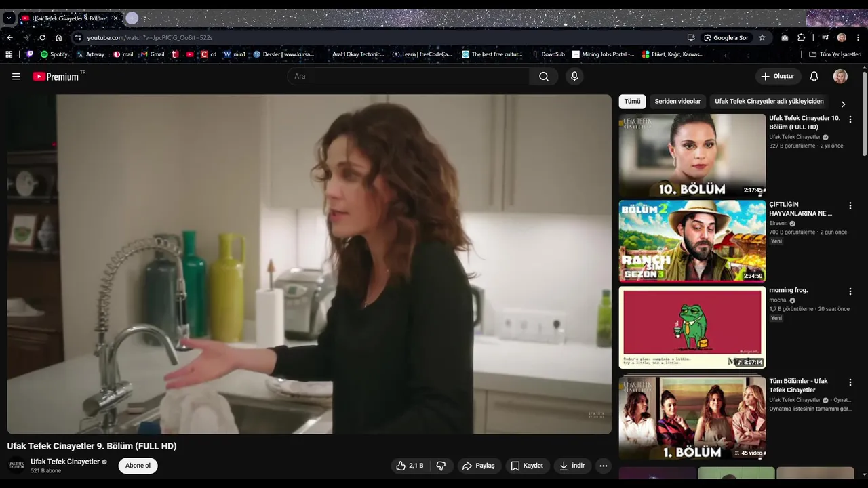The height and width of the screenshot is (488, 868).
Task: Bookmark this page with the star
Action: click(x=762, y=37)
